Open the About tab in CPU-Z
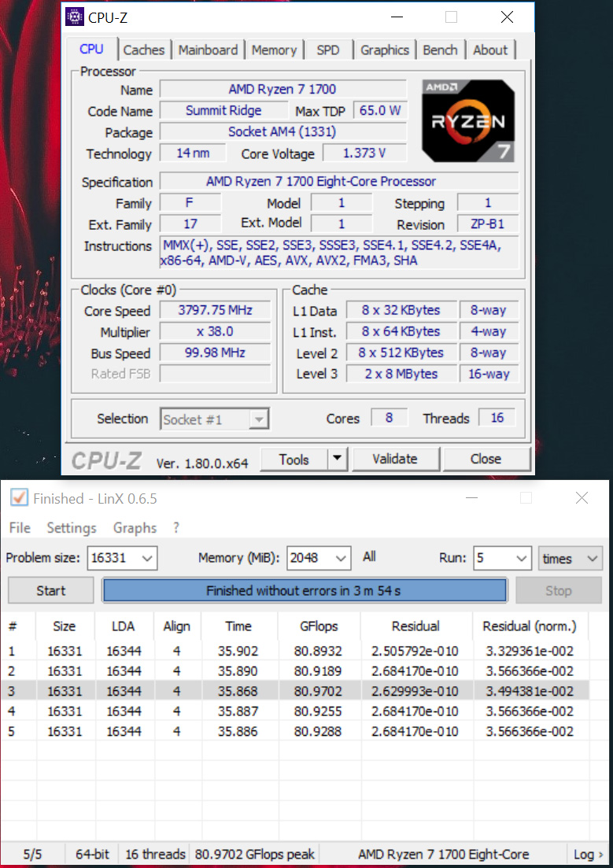The width and height of the screenshot is (613, 868). click(490, 50)
